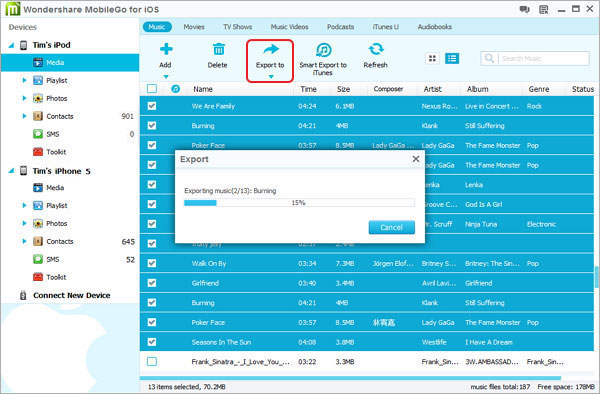Check Frank_Sinatra row checkbox
Viewport: 600px width, 394px height.
pos(152,361)
